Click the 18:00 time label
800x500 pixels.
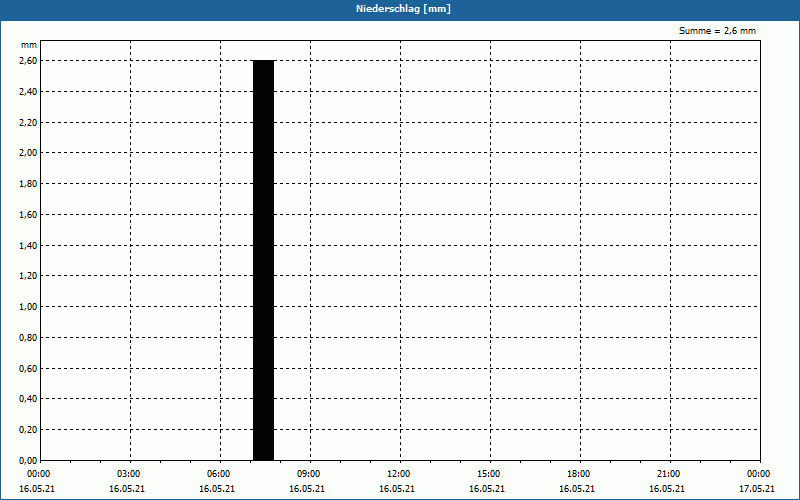tap(579, 474)
